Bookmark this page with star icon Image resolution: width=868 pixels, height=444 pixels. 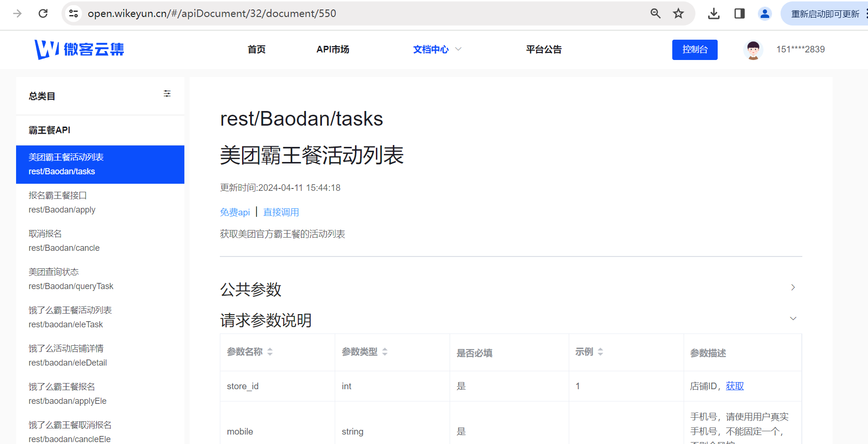click(678, 13)
